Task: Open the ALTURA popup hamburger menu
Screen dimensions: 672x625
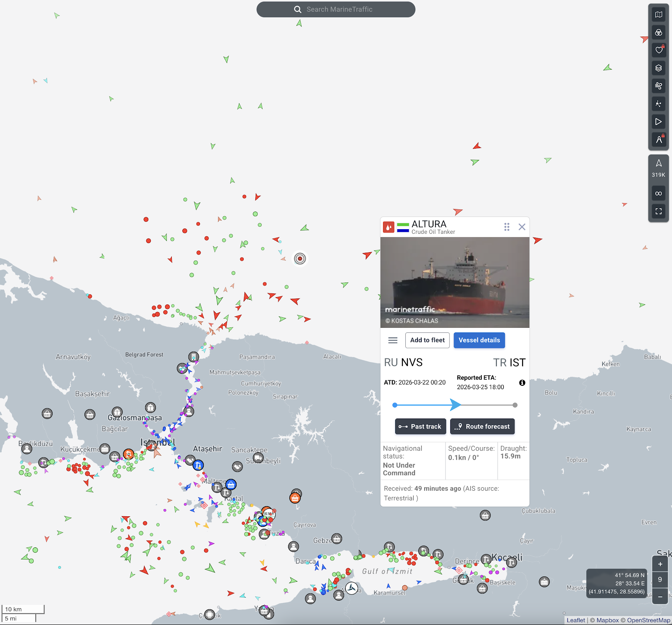Action: click(393, 340)
